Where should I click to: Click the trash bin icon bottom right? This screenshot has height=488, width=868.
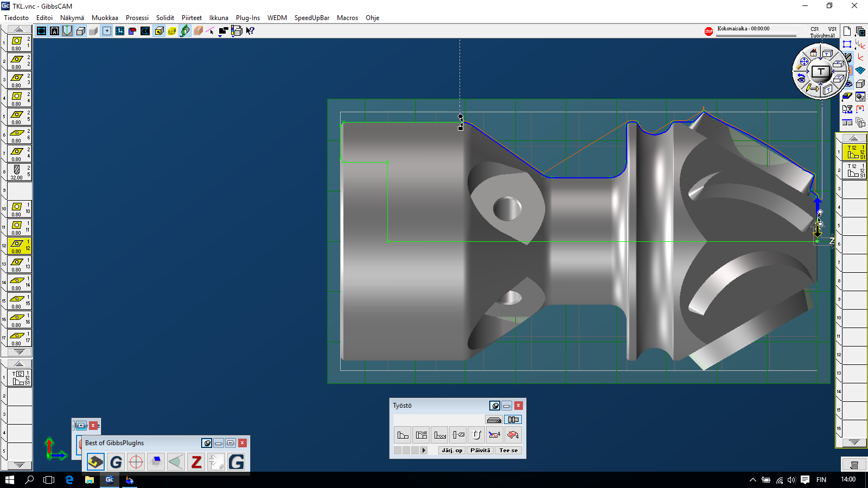coord(854,465)
